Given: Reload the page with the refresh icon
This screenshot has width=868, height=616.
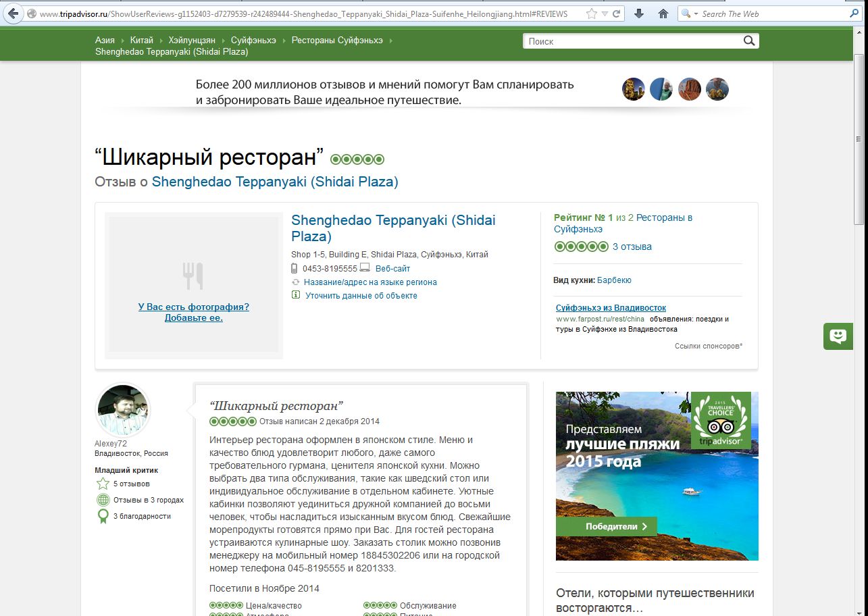Looking at the screenshot, I should click(x=616, y=14).
